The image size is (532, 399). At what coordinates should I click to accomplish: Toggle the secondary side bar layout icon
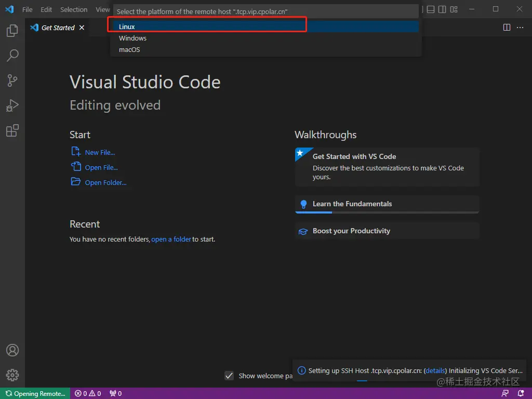(x=442, y=9)
